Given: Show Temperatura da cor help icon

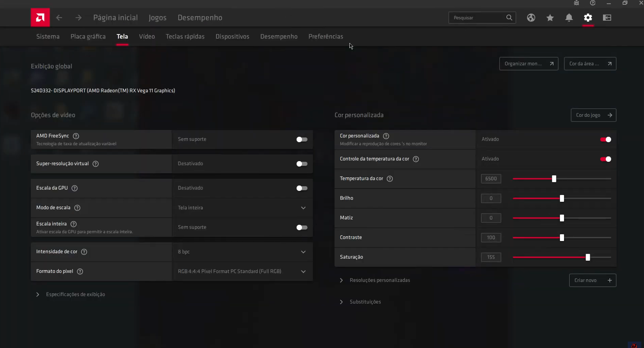Looking at the screenshot, I should point(390,179).
